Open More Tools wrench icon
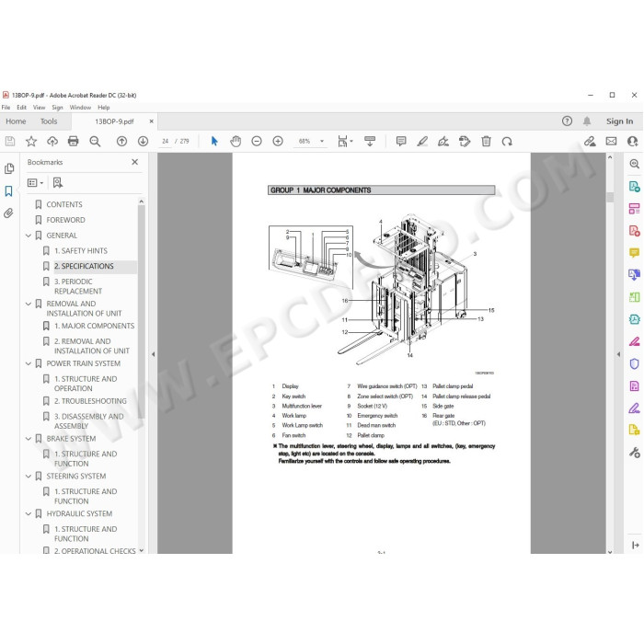 [x=634, y=453]
